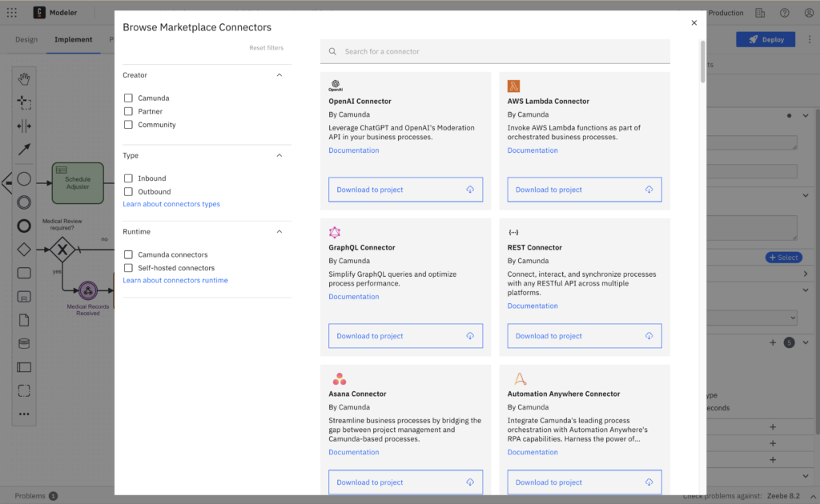Collapse the Creator filter section
Image resolution: width=820 pixels, height=504 pixels.
coord(279,75)
